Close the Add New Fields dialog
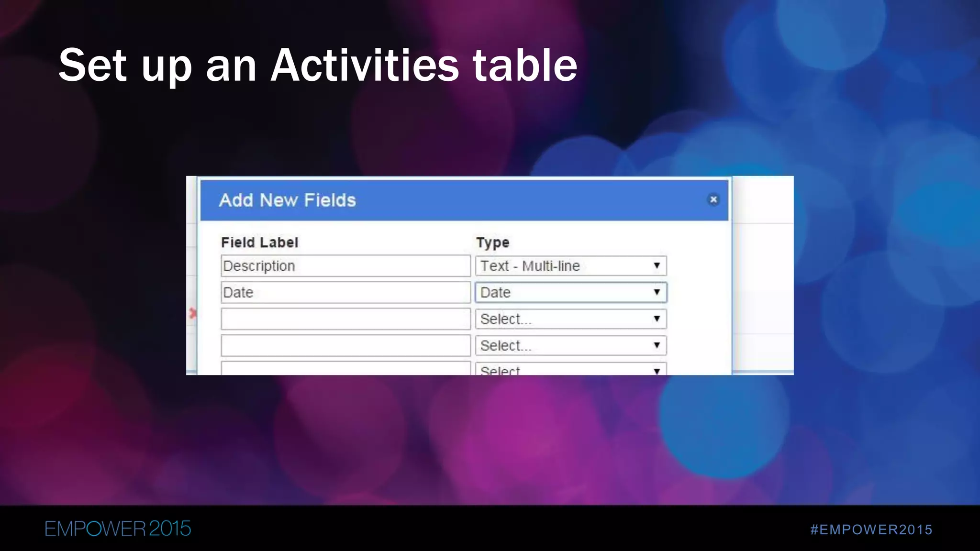Image resolution: width=980 pixels, height=551 pixels. (x=713, y=199)
